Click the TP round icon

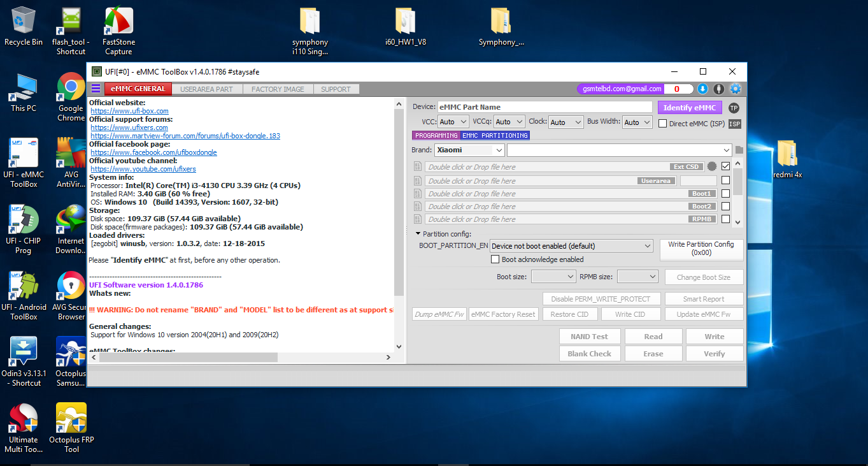pos(734,108)
